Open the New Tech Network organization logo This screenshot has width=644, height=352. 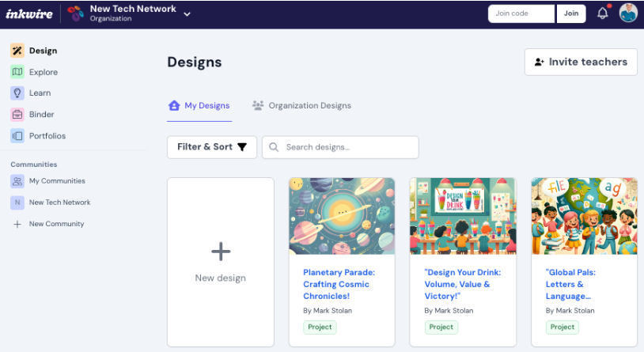(x=76, y=13)
